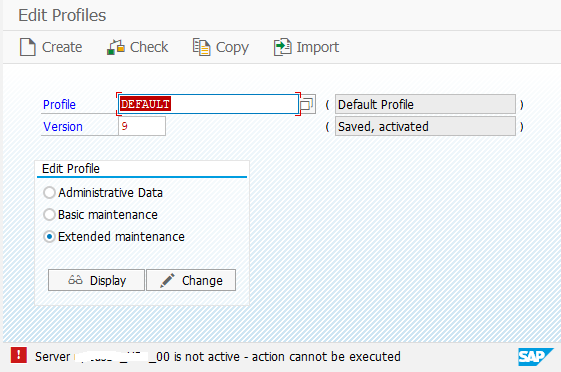Click the 'Saved, activated' status field
The width and height of the screenshot is (561, 372).
coord(425,126)
